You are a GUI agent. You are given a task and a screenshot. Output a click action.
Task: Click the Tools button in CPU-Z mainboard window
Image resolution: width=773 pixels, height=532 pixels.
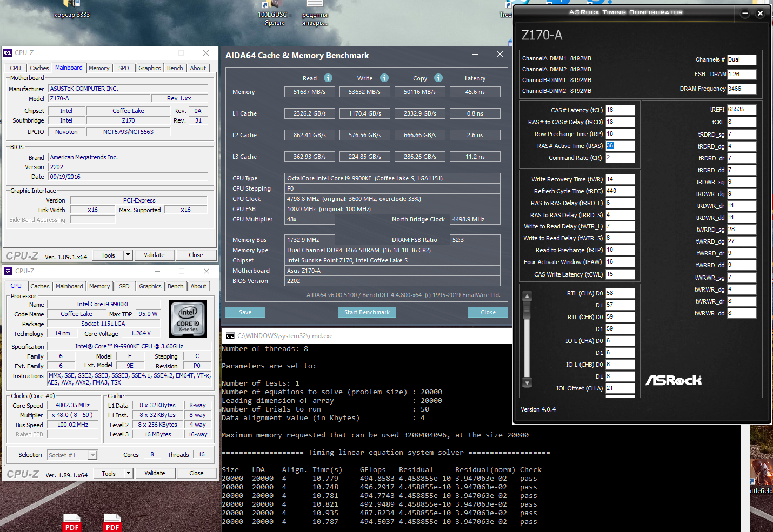108,255
